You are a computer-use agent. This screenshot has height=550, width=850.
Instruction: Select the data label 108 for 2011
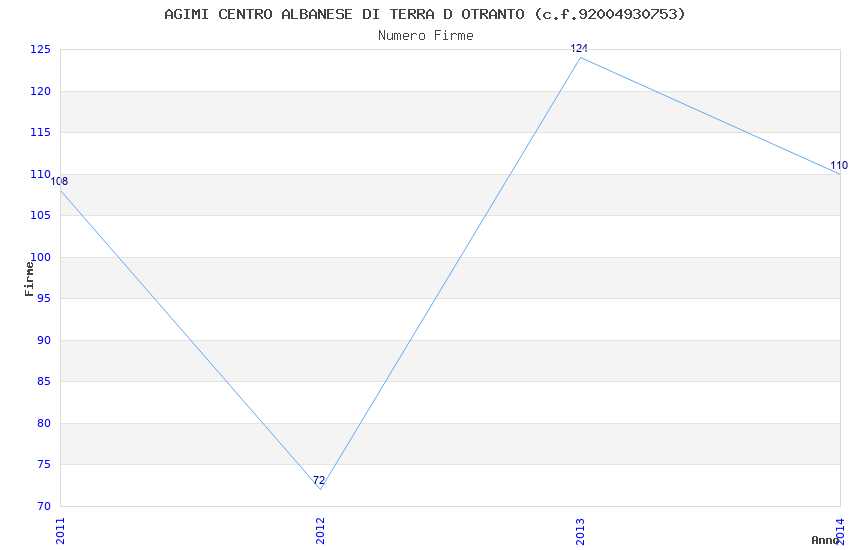point(60,182)
